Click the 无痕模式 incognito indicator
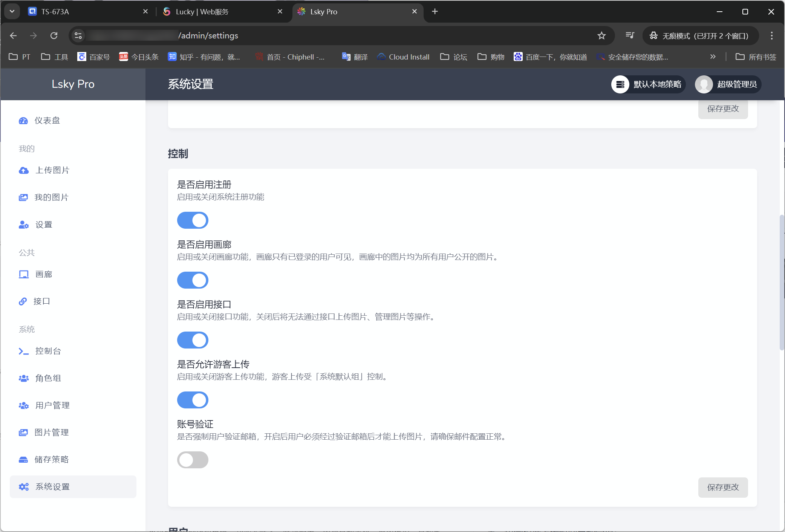This screenshot has height=532, width=785. 701,36
